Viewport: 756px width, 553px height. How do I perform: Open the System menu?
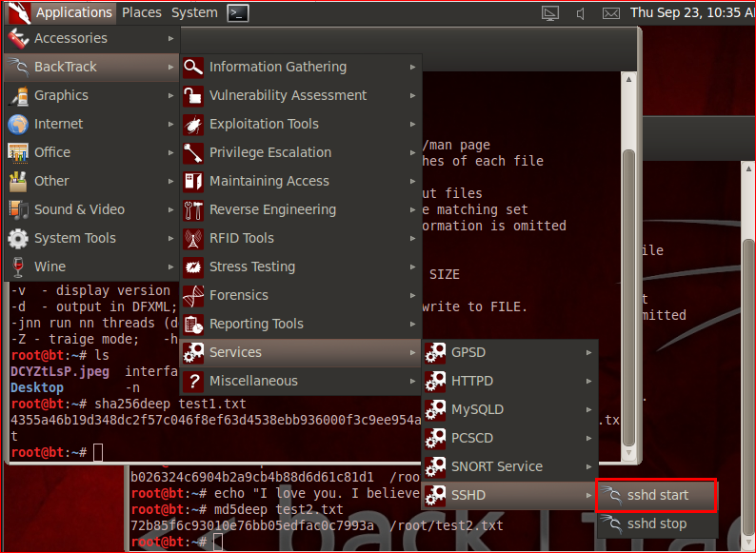[x=194, y=12]
